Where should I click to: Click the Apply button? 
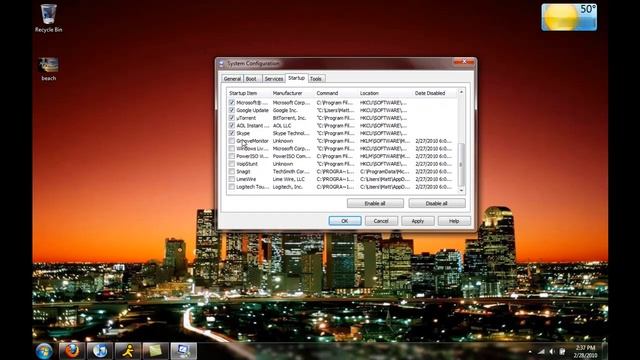418,221
